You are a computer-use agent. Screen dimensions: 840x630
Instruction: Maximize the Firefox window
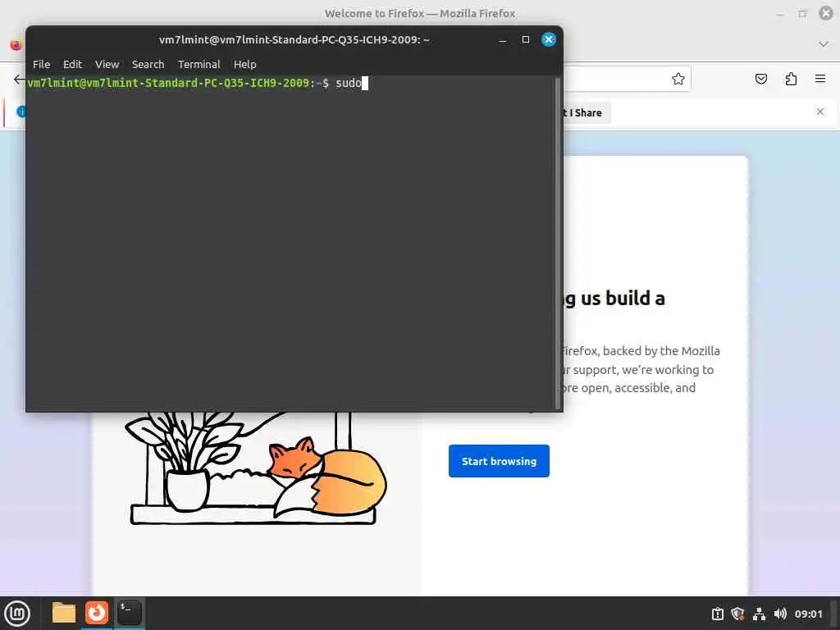click(x=802, y=14)
